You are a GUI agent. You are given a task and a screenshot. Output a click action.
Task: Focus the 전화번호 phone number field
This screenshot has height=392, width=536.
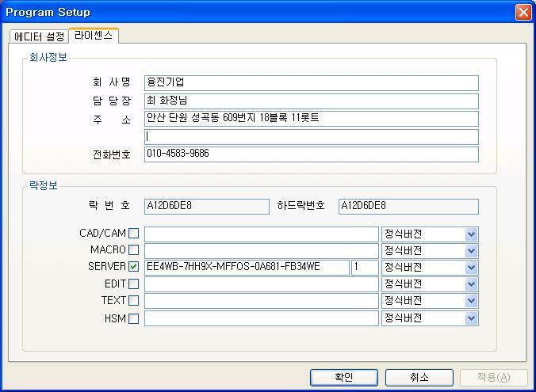(312, 154)
